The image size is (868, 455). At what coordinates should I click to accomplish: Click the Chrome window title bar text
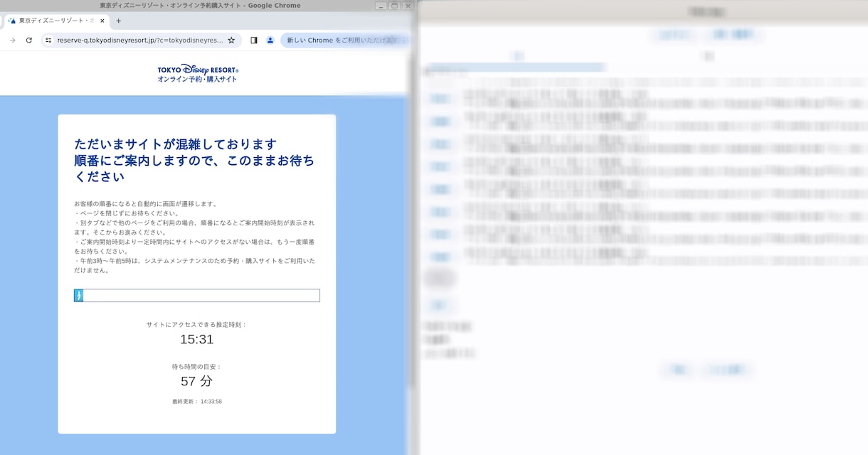(200, 6)
